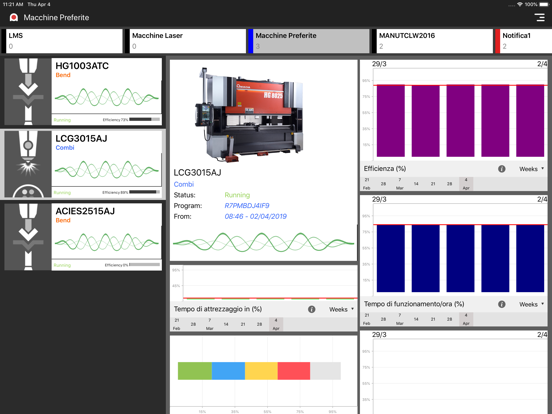The image size is (552, 414).
Task: Show info for Tempo di funzionamento/ora chart
Action: tap(502, 304)
